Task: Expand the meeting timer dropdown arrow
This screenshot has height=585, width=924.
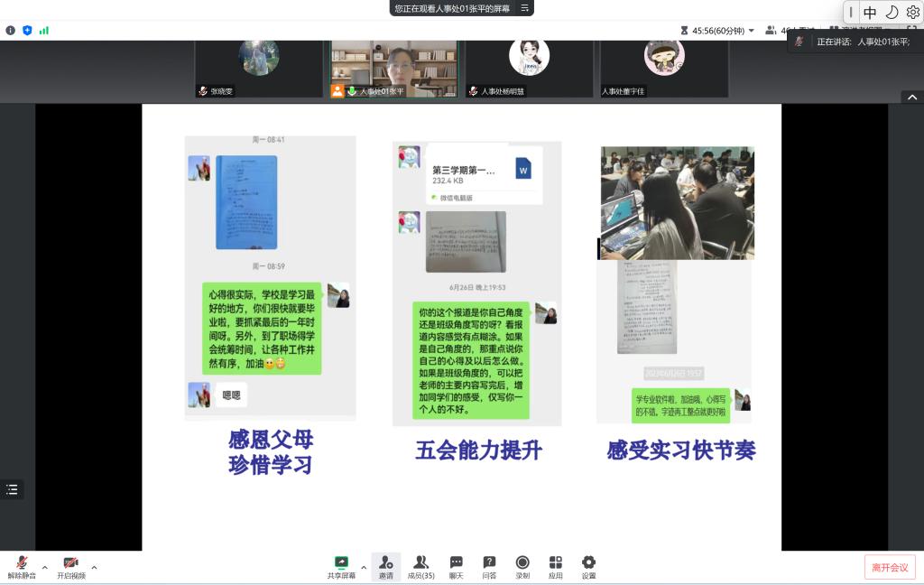Action: click(x=752, y=30)
